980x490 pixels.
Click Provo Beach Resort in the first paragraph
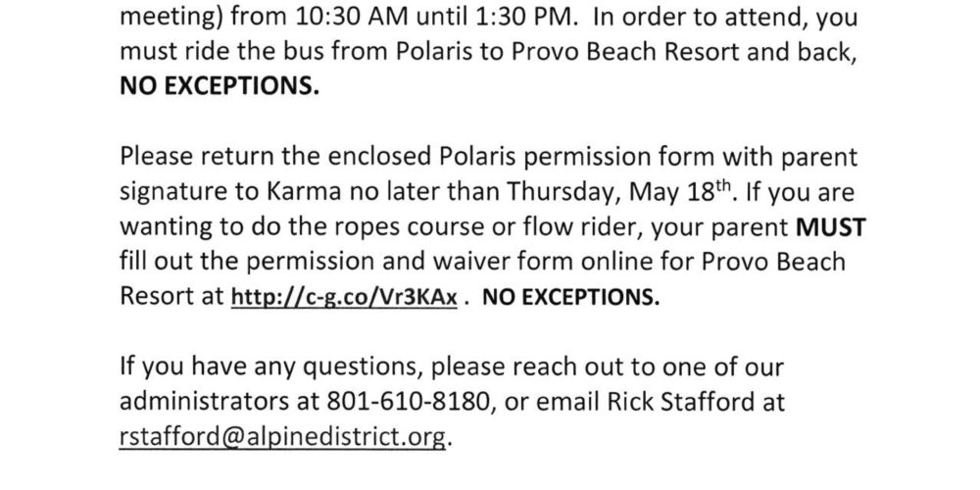[x=625, y=52]
